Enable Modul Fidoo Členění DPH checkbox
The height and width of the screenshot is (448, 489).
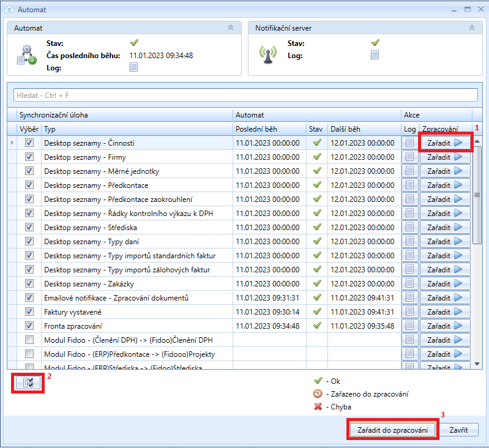[29, 340]
